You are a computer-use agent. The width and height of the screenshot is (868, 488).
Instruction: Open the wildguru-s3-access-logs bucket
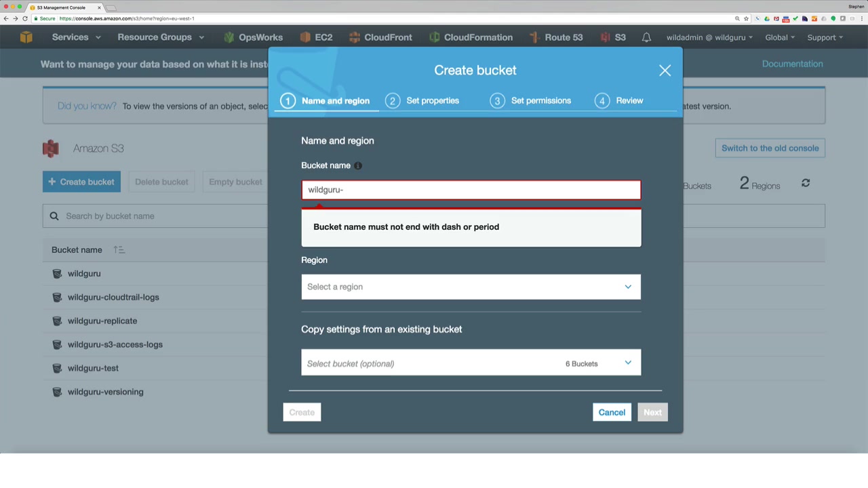115,345
